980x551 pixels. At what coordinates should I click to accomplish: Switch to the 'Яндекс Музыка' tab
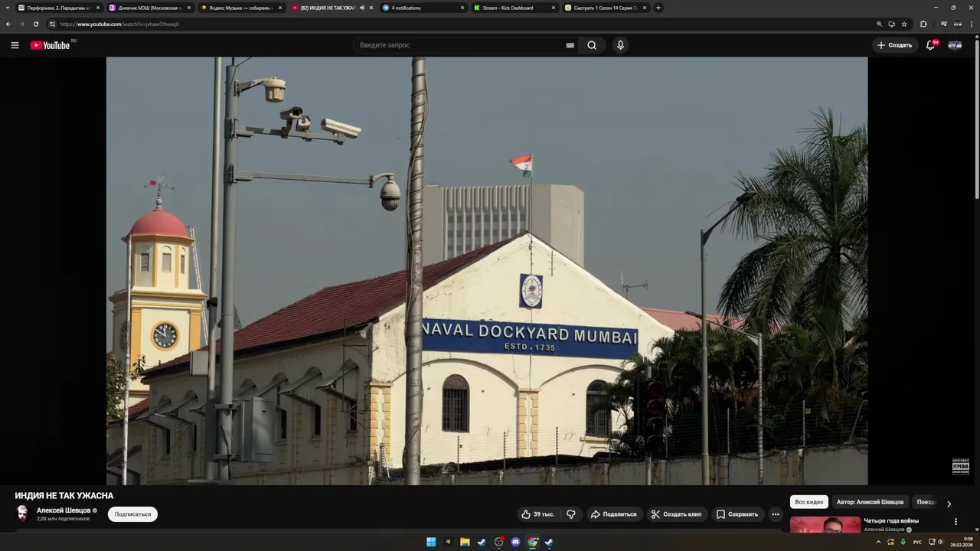coord(240,8)
